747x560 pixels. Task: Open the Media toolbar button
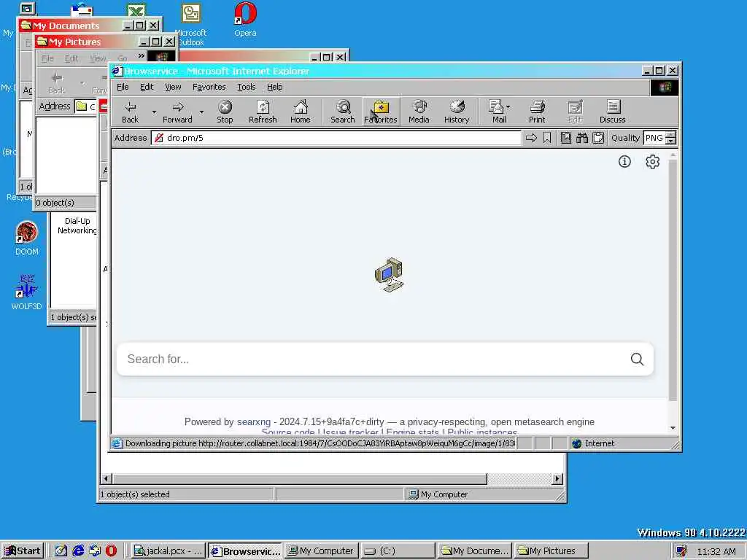[419, 112]
